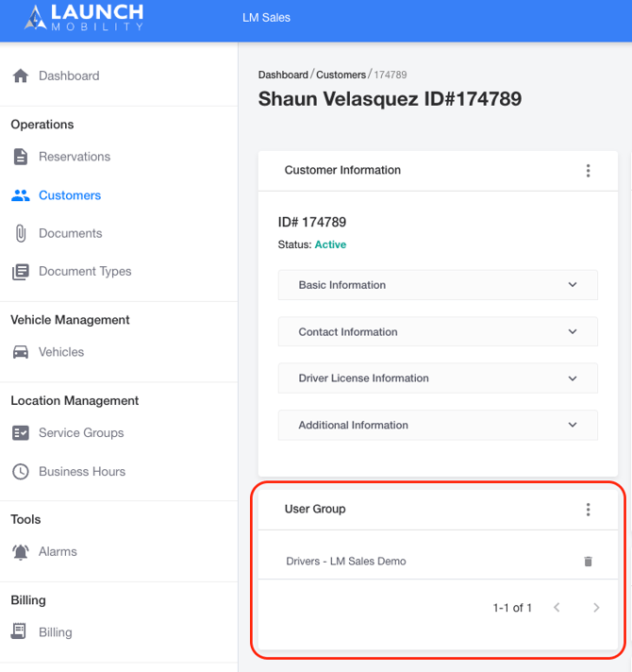Click the Alarms bell icon
Viewport: 632px width, 672px height.
20,552
